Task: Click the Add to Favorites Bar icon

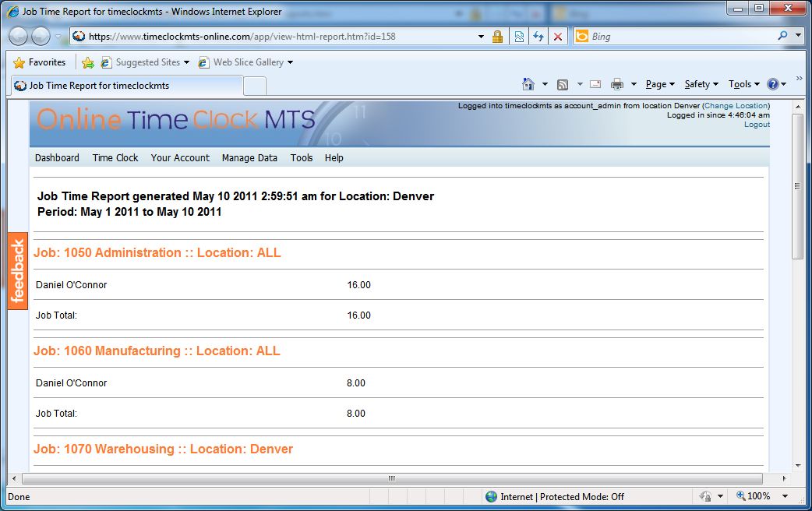Action: point(88,62)
